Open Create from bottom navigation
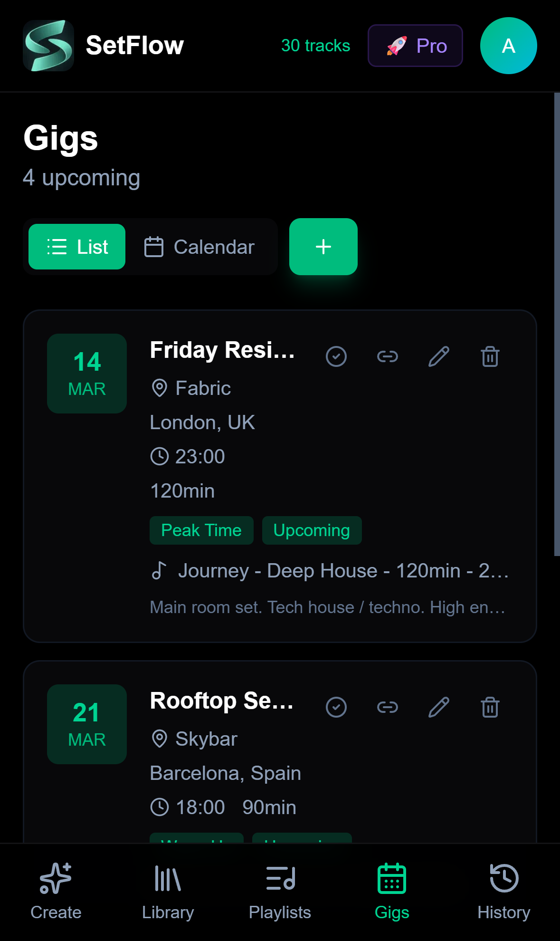The image size is (560, 941). click(x=56, y=892)
